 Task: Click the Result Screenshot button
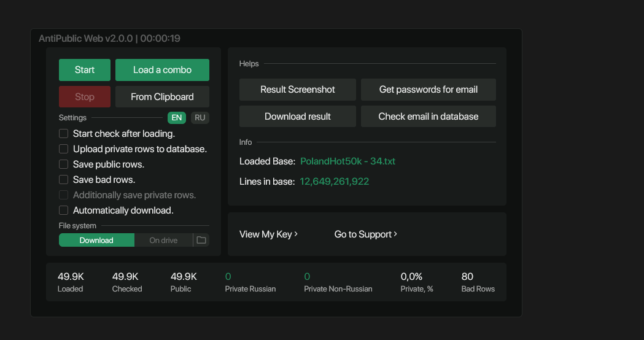click(298, 90)
